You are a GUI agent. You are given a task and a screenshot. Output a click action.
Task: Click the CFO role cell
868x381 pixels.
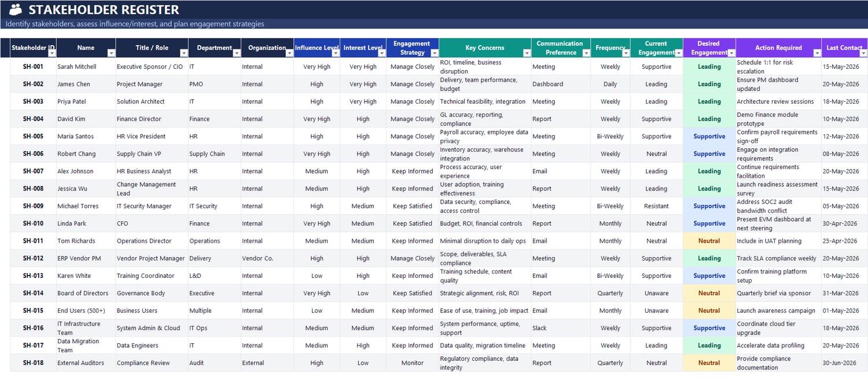click(x=152, y=223)
